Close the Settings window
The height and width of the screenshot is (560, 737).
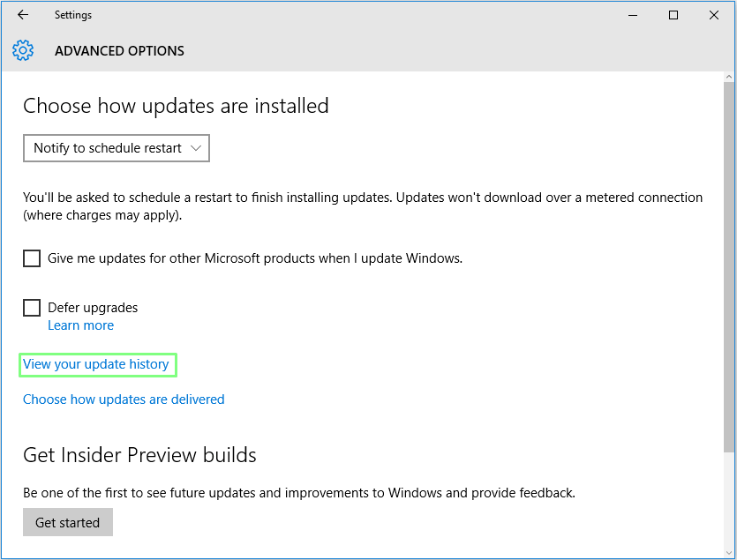714,15
